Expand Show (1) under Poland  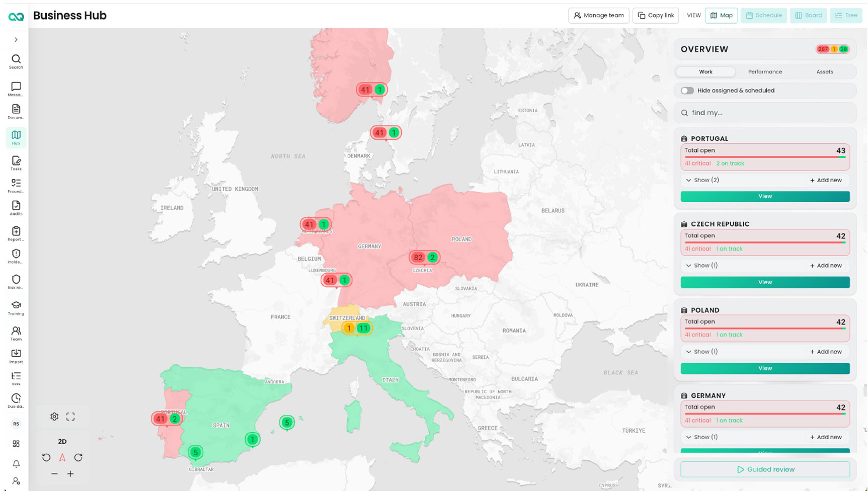pos(701,352)
